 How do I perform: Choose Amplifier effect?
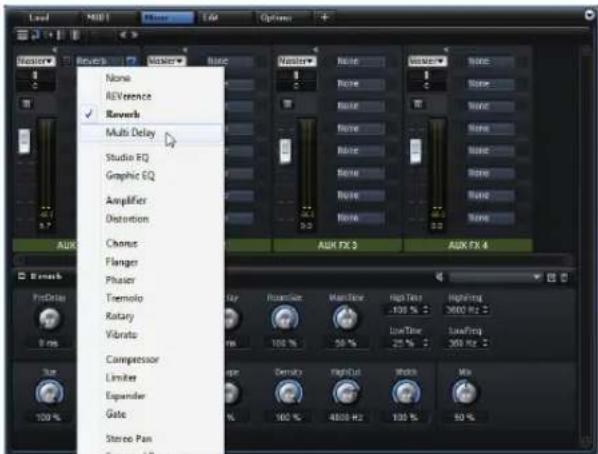126,200
